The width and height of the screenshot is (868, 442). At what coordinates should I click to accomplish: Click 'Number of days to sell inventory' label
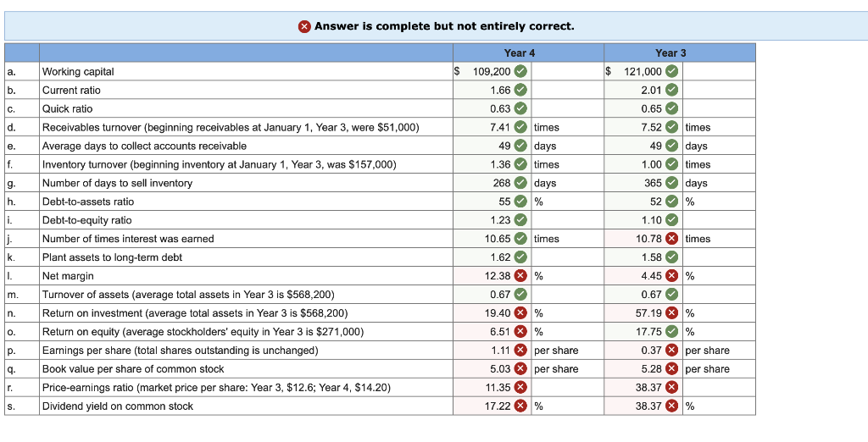coord(117,183)
